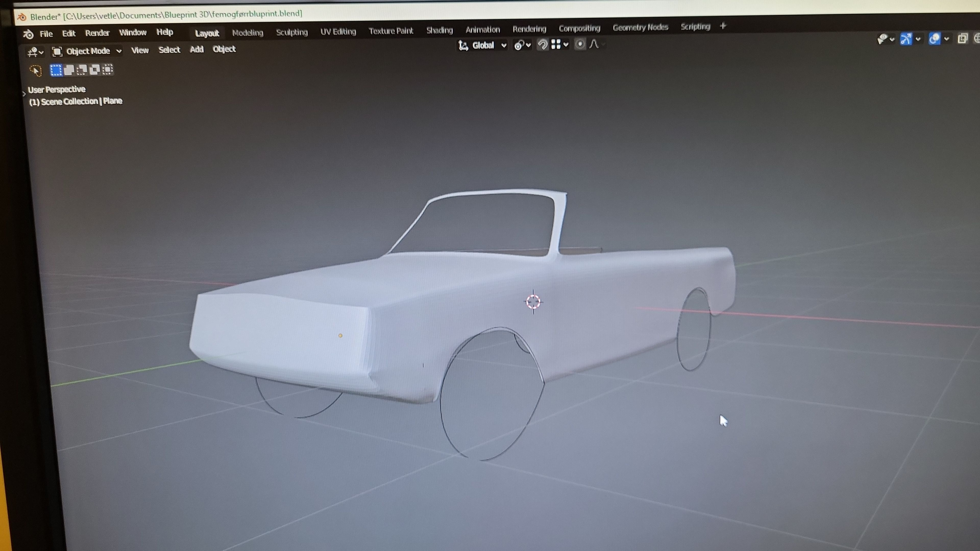
Task: Click the 3D cursor in viewport
Action: tap(533, 302)
